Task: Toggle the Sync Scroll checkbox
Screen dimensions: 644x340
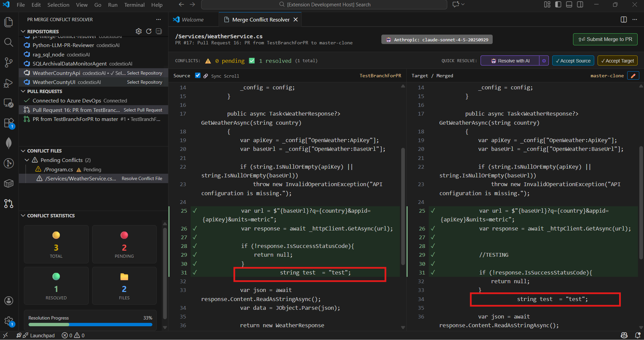Action: pos(198,76)
